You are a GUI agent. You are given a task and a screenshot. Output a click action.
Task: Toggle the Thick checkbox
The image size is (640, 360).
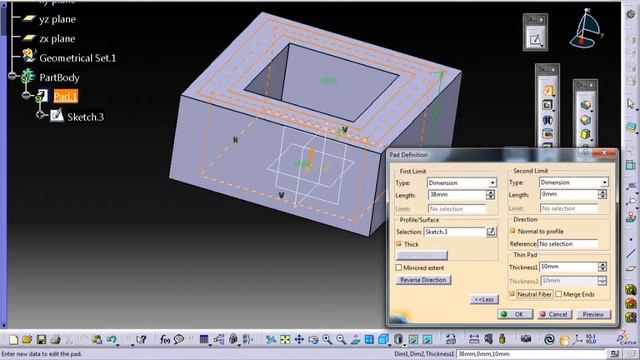pyautogui.click(x=399, y=244)
